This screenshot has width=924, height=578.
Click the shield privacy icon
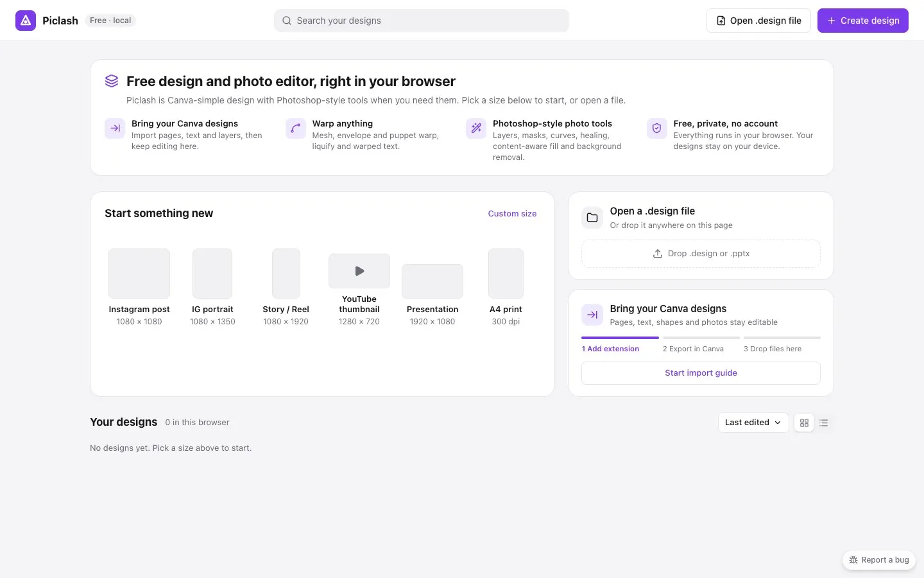(x=657, y=128)
